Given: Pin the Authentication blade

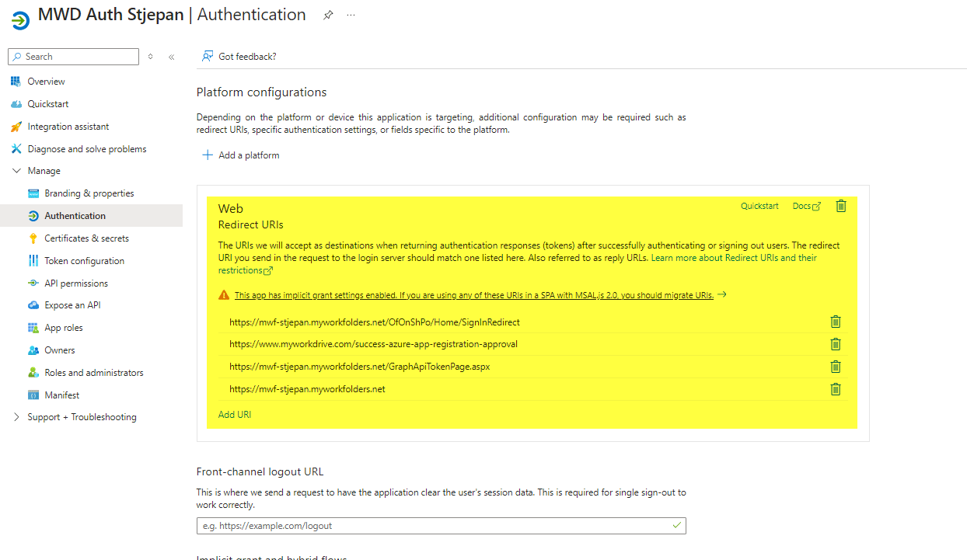Looking at the screenshot, I should point(328,16).
